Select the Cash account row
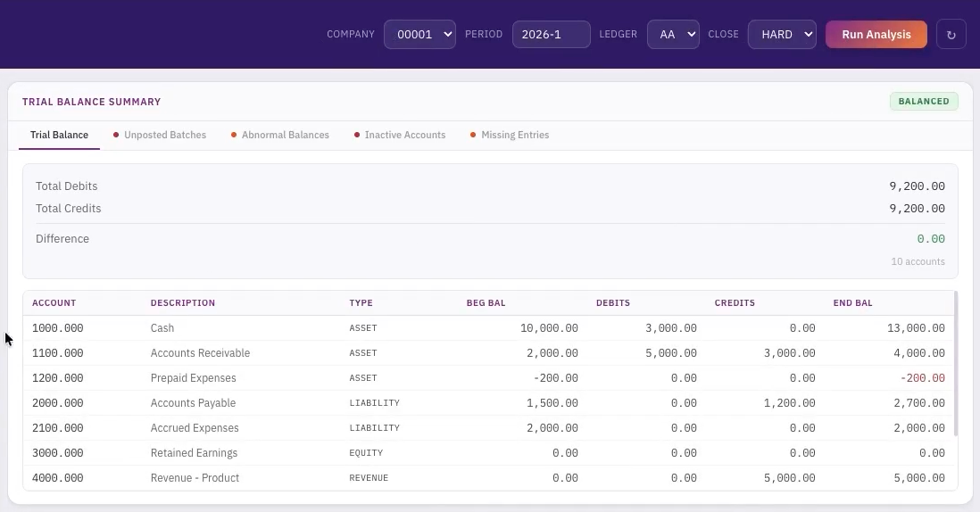Viewport: 980px width, 512px height. (x=162, y=328)
